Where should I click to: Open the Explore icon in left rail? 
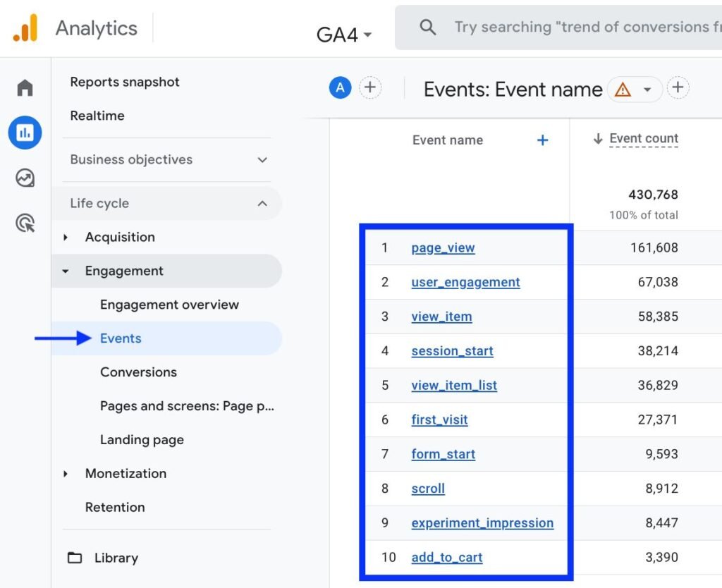point(25,178)
